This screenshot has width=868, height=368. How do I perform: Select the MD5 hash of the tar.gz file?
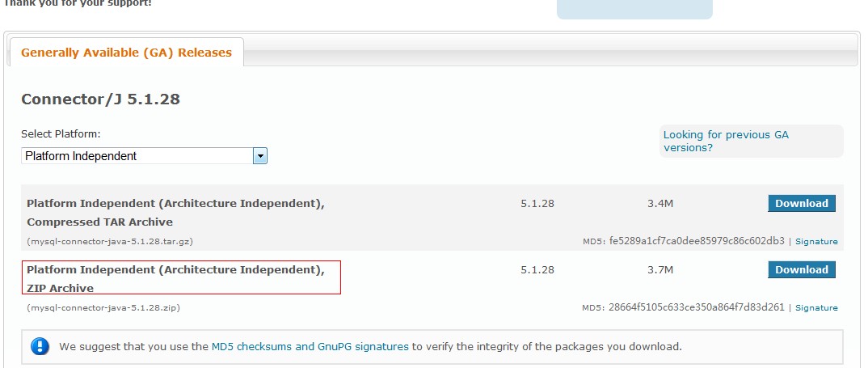697,241
